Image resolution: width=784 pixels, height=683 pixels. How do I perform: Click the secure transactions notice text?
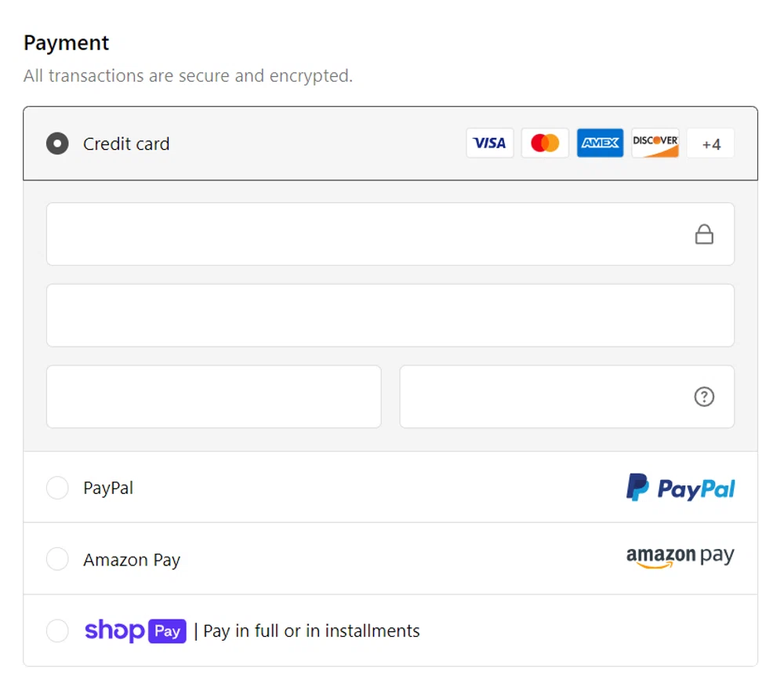click(188, 76)
